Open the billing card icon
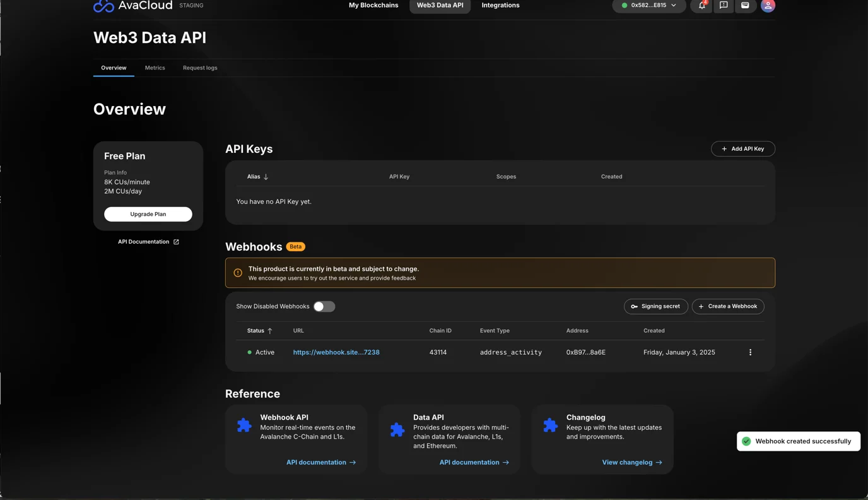This screenshot has height=500, width=868. [x=745, y=6]
